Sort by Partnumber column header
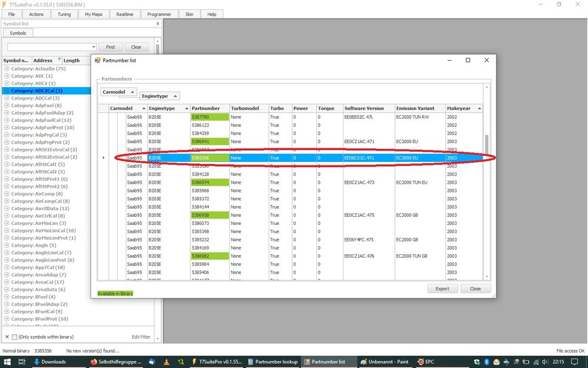The height and width of the screenshot is (368, 588). 210,108
